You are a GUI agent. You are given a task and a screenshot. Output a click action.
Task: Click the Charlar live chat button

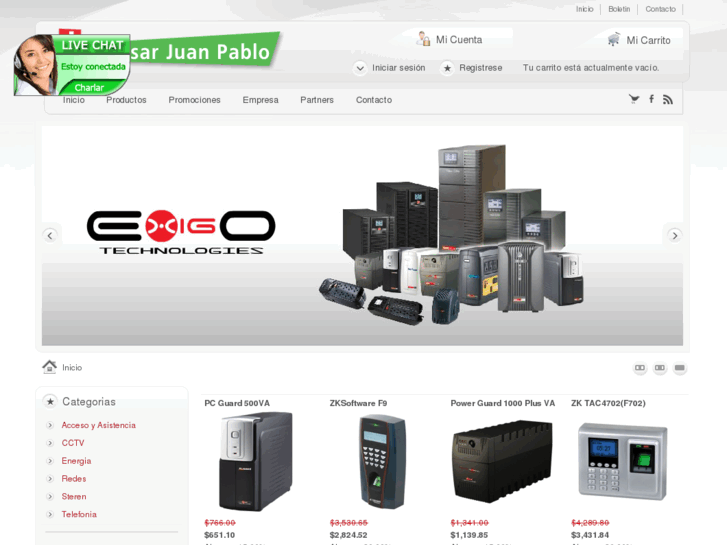[89, 87]
